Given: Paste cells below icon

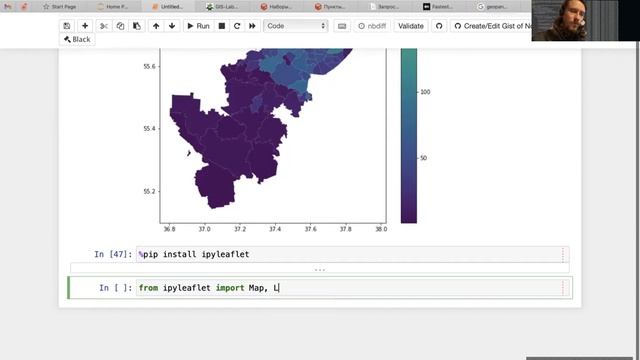Looking at the screenshot, I should point(137,26).
